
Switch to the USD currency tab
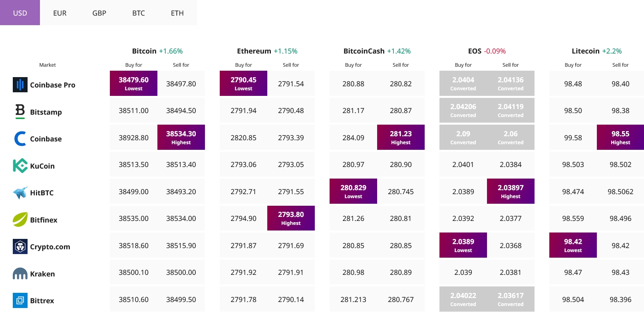pos(20,13)
